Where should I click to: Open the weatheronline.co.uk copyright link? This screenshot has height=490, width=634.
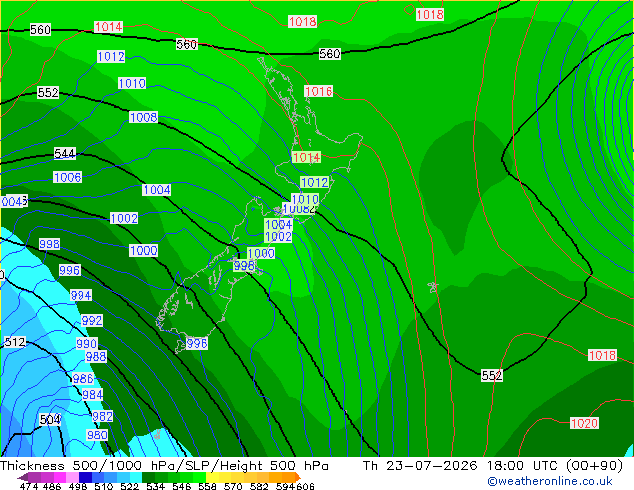[x=549, y=481]
